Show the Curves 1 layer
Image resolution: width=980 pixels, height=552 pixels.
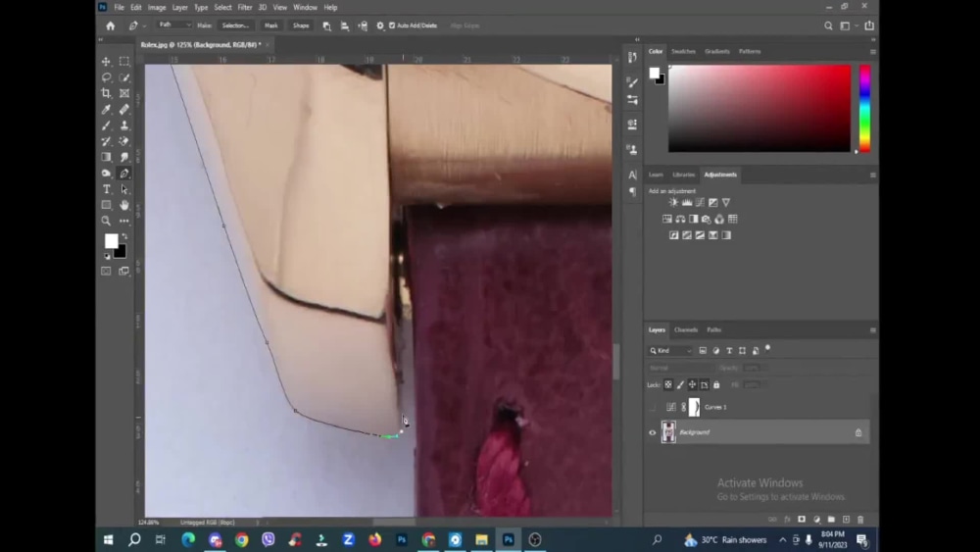pos(653,407)
